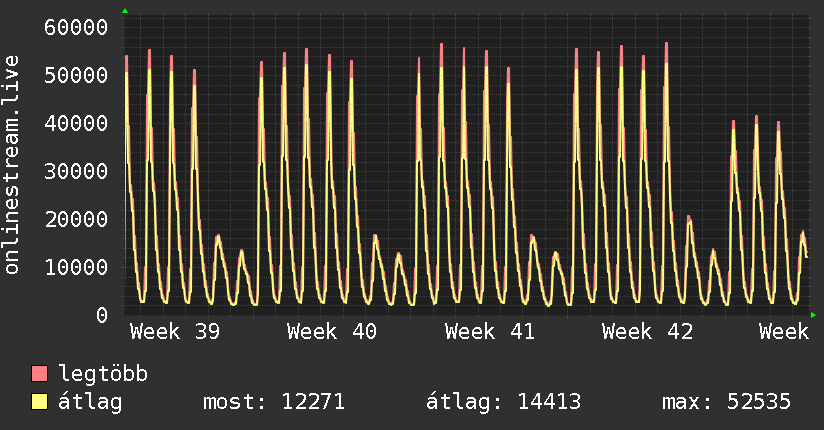Screen dimensions: 824x430
Task: Click the 50000 y-axis label
Action: click(x=76, y=75)
